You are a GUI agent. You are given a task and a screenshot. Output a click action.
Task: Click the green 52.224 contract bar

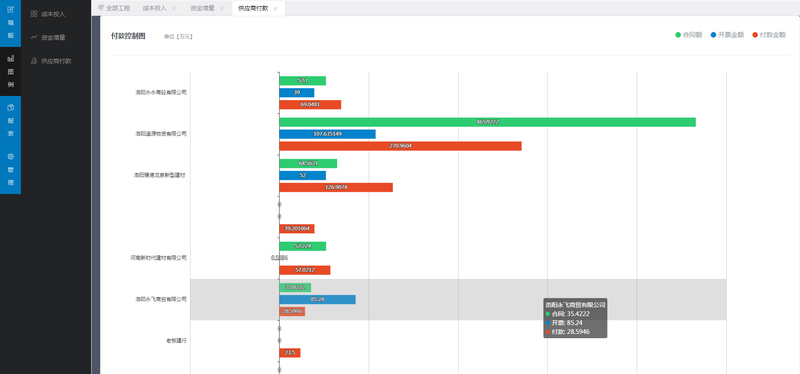coord(302,246)
